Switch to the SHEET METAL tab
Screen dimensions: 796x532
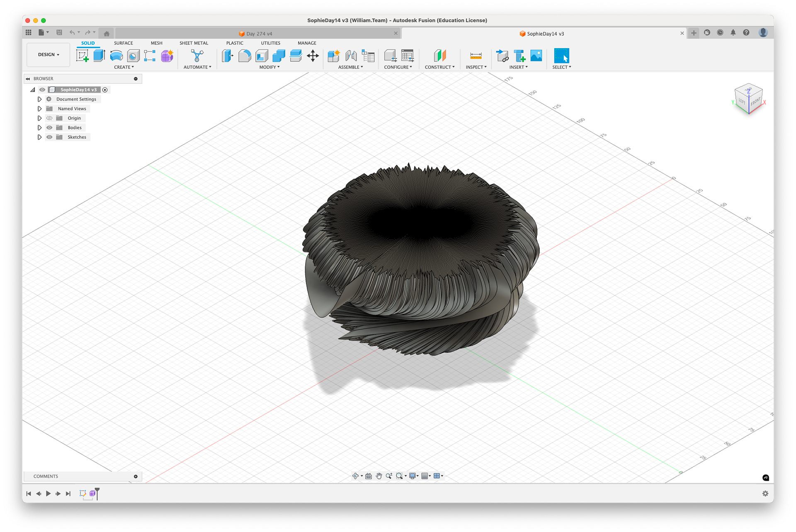[194, 43]
